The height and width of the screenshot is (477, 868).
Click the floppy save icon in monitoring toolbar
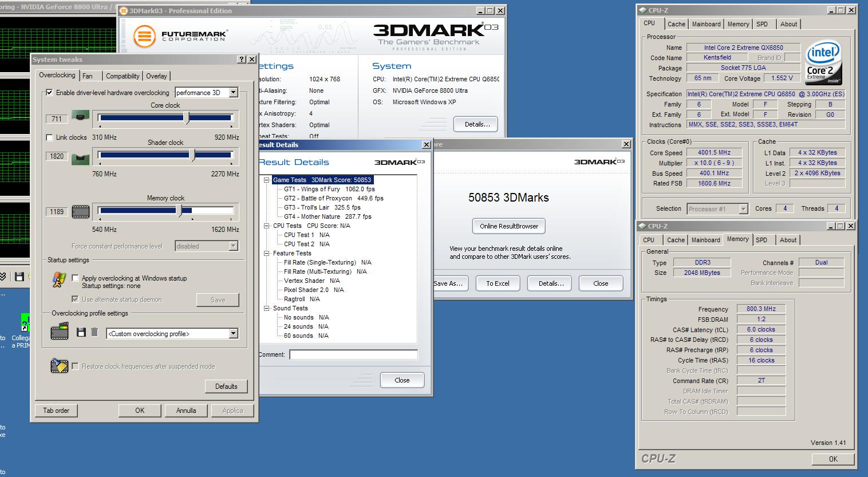(19, 277)
